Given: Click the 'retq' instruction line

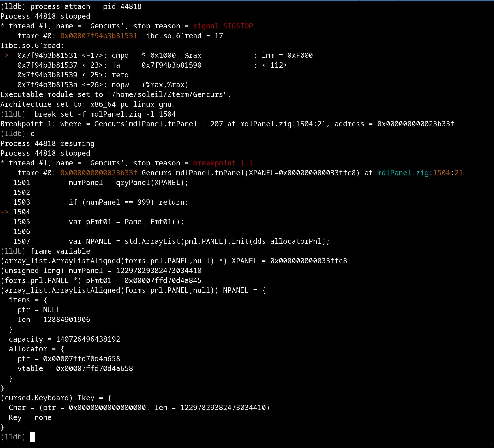Looking at the screenshot, I should point(73,75).
